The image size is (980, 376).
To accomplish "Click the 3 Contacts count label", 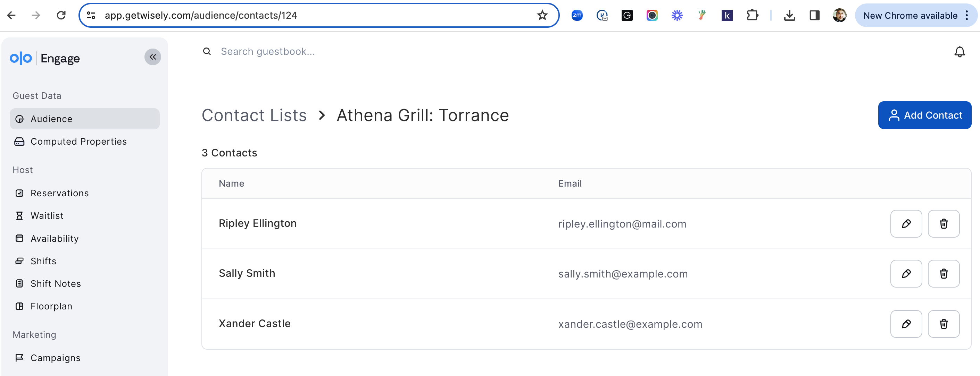I will [229, 153].
